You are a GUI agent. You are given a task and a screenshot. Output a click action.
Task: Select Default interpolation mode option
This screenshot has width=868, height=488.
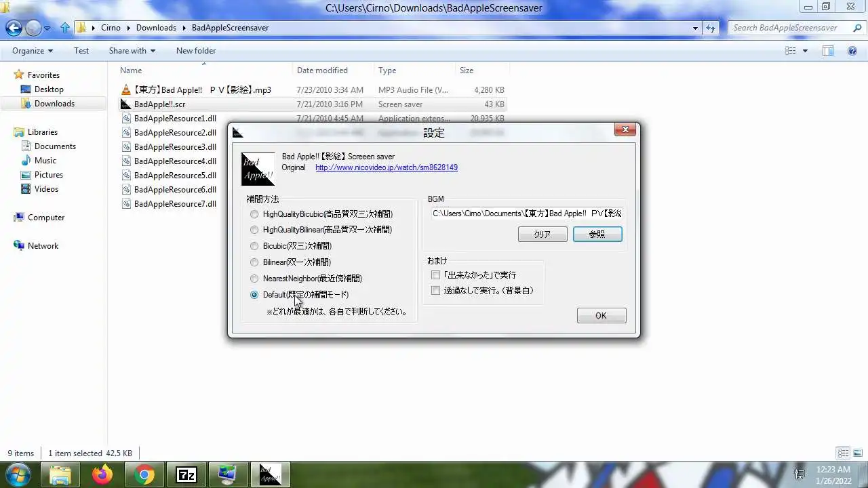pyautogui.click(x=299, y=295)
